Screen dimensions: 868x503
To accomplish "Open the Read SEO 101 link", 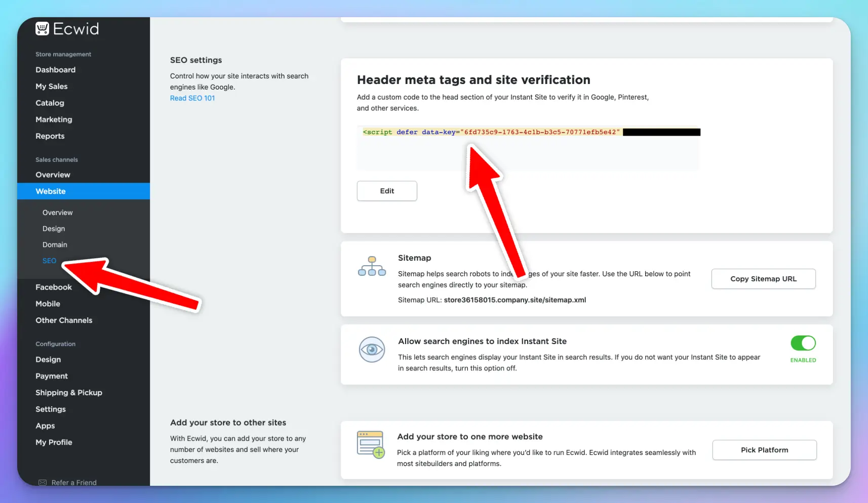I will tap(192, 98).
